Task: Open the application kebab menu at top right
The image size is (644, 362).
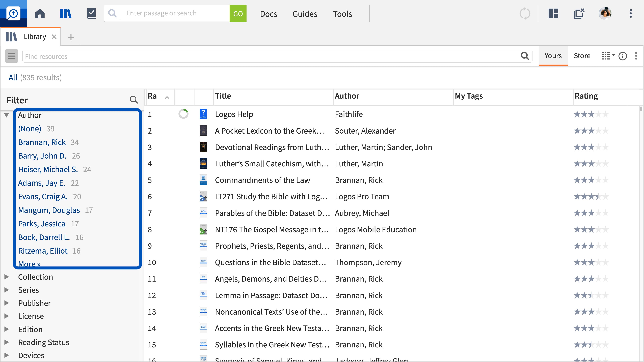Action: point(631,13)
